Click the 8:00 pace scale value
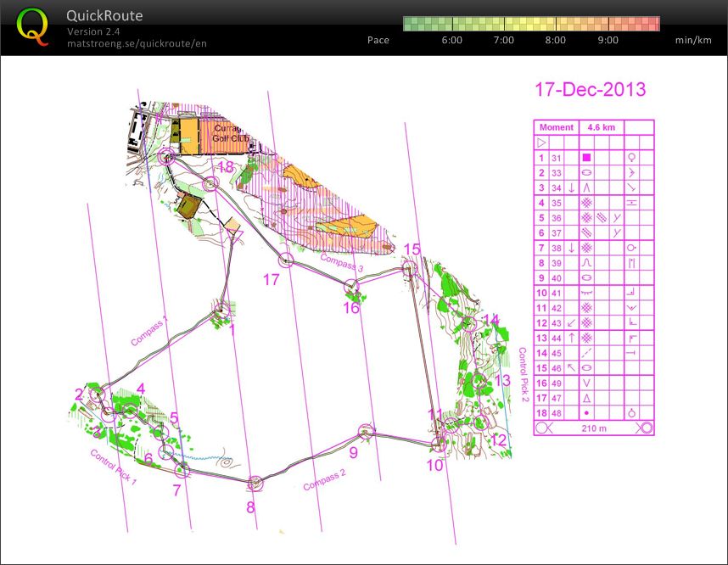 (555, 40)
